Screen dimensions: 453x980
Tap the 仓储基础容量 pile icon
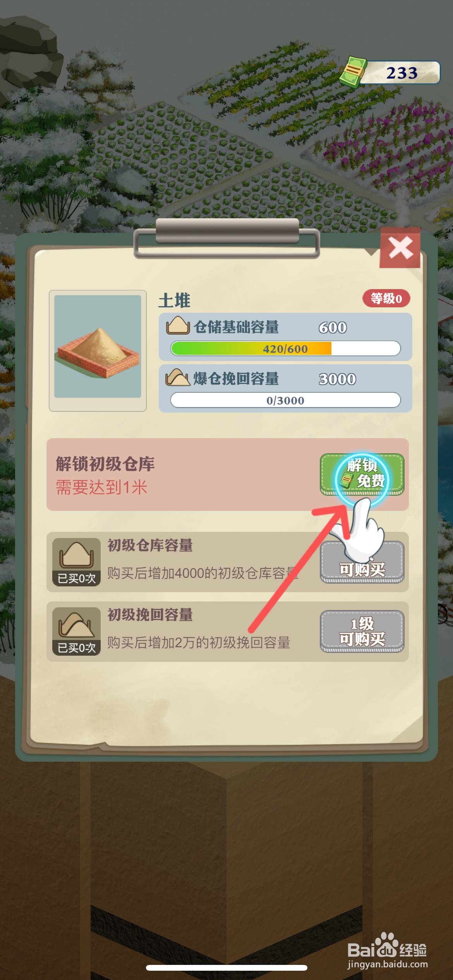(178, 326)
